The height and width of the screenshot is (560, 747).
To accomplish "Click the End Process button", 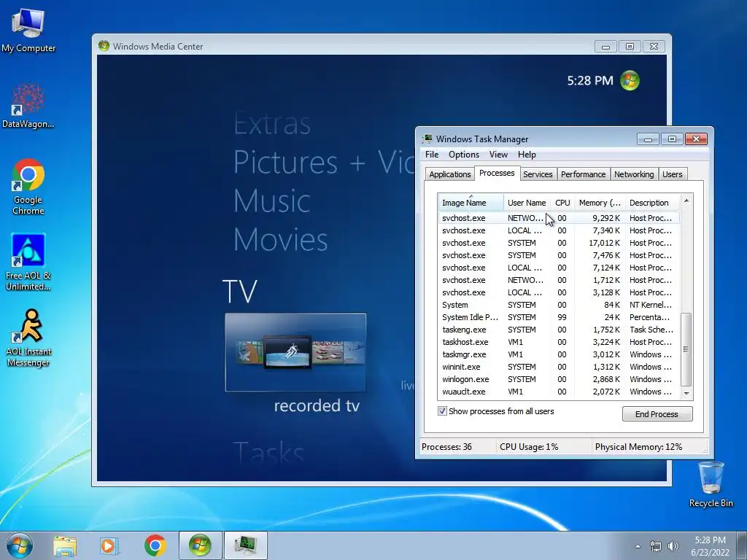I will point(657,414).
